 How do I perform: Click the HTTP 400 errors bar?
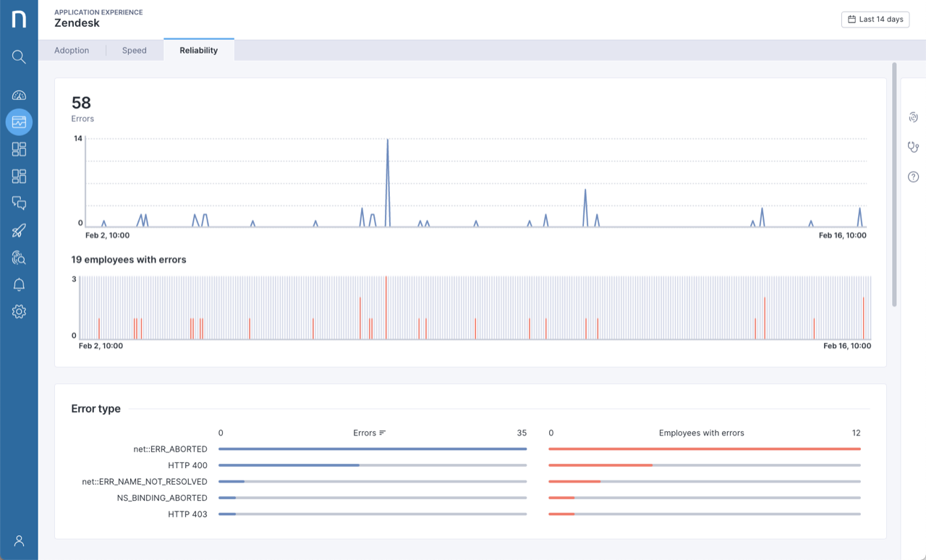pos(289,465)
